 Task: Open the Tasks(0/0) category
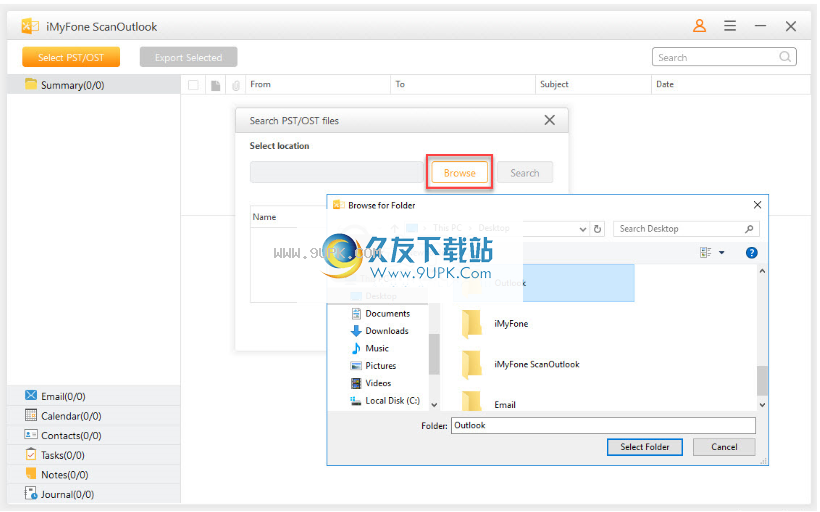(94, 455)
